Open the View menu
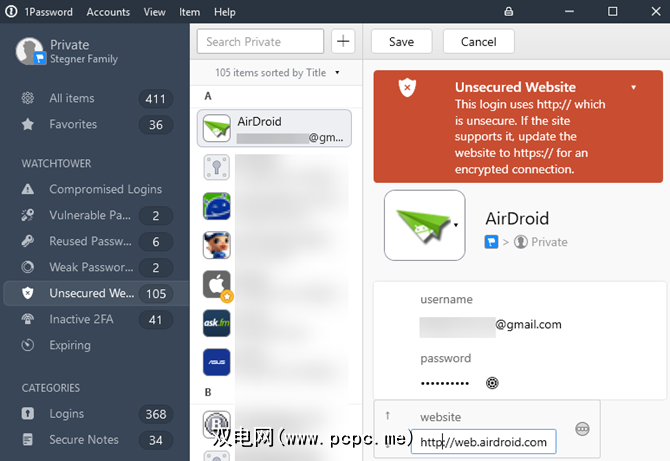 coord(154,12)
